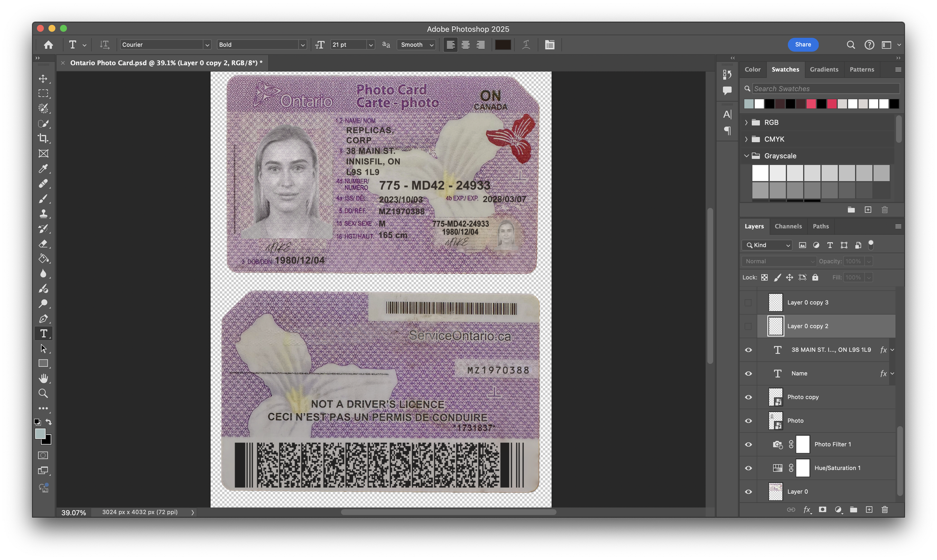The width and height of the screenshot is (937, 560).
Task: Open the anti-aliasing Smooth dropdown
Action: pyautogui.click(x=417, y=45)
